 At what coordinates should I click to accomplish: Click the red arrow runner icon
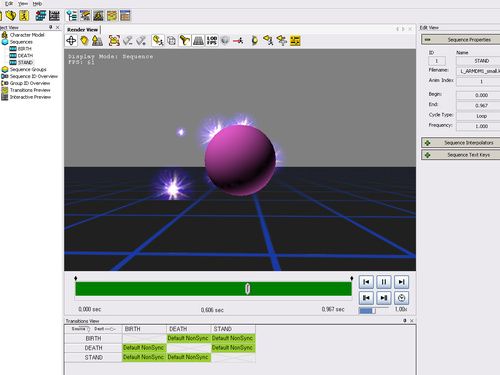click(238, 41)
